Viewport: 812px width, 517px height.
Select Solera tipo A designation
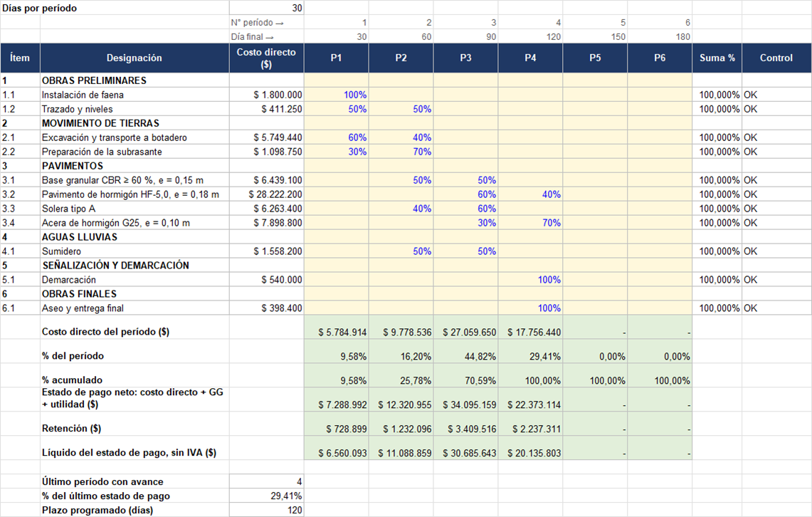tap(135, 209)
